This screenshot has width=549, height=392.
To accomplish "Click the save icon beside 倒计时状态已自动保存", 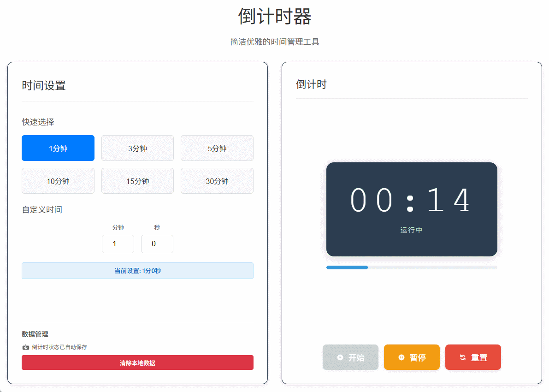I will pyautogui.click(x=25, y=347).
